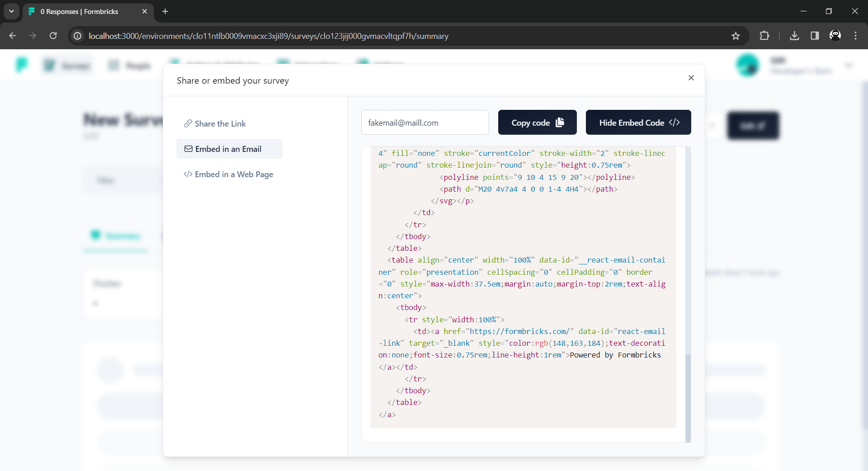
Task: Click the Copy code button
Action: 537,122
